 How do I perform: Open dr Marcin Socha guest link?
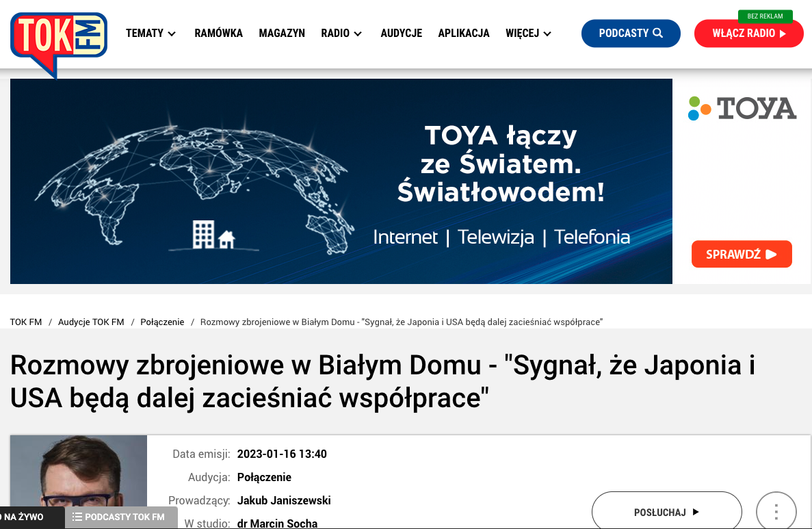point(277,524)
